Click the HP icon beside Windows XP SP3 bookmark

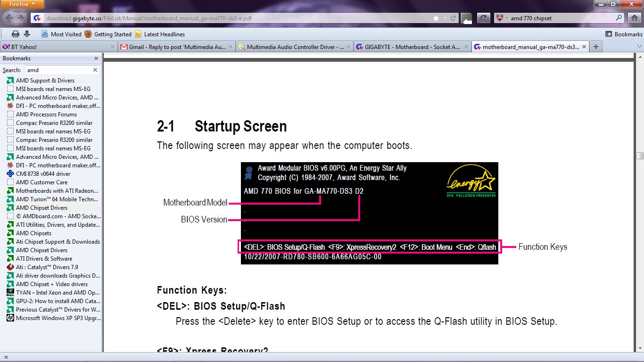(10, 318)
